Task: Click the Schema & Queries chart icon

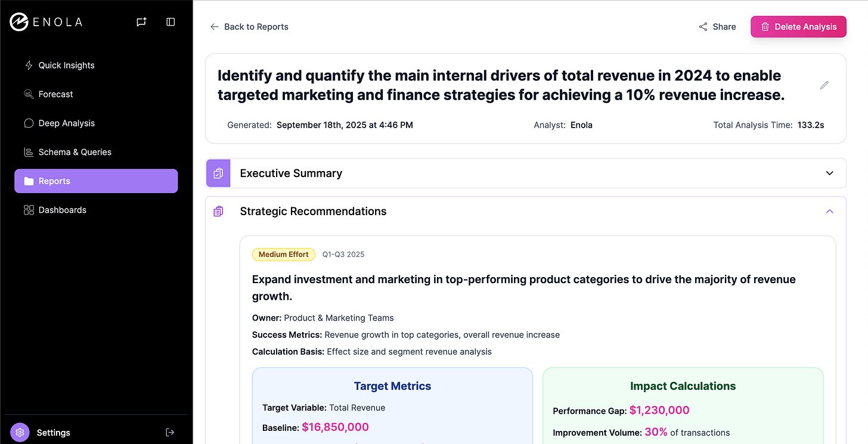Action: [x=29, y=152]
